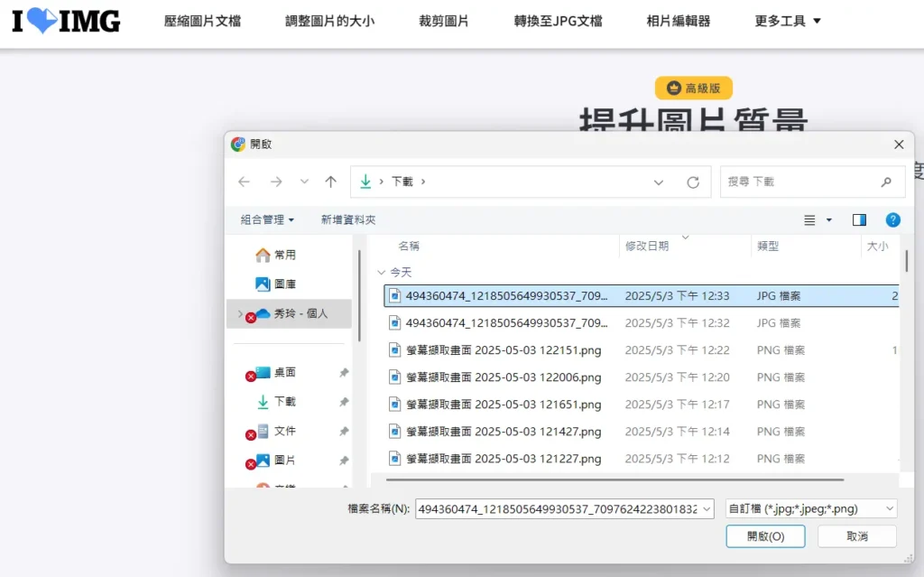Viewport: 924px width, 577px height.
Task: Go forward in the file dialog
Action: (x=276, y=181)
